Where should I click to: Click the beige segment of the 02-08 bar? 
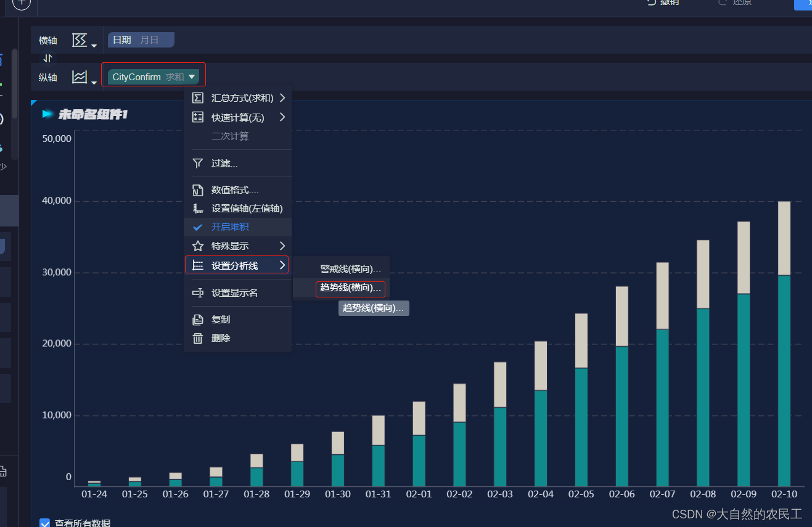click(x=703, y=275)
